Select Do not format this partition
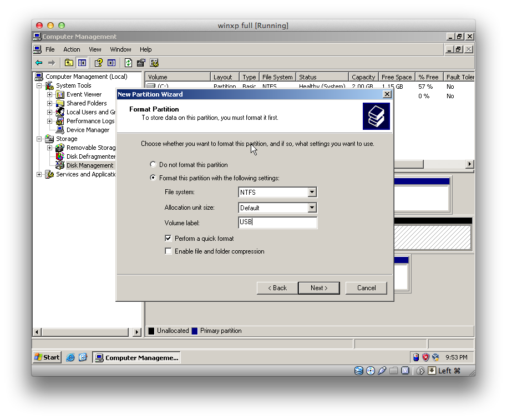Viewport: 507px width, 420px height. 153,165
